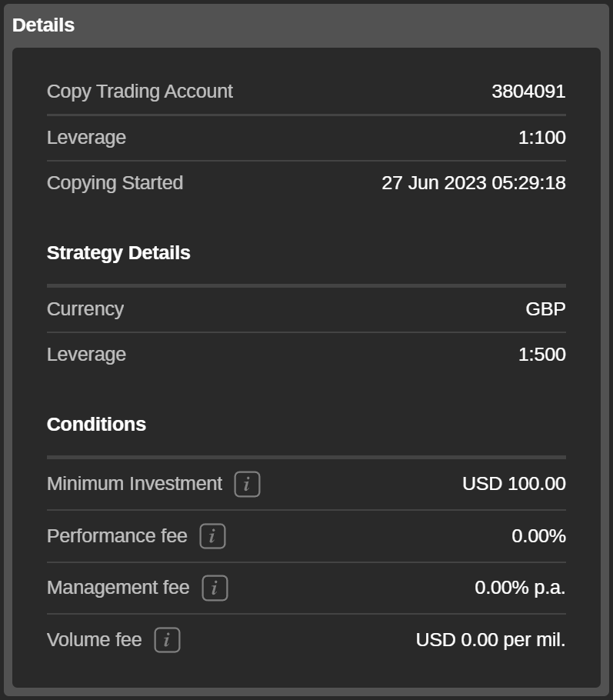The height and width of the screenshot is (700, 613).
Task: Select the Copy Trading Account number 3804091
Action: [528, 92]
